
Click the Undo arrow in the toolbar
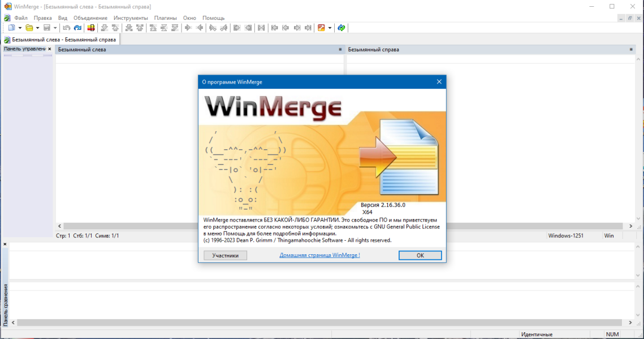pos(67,28)
